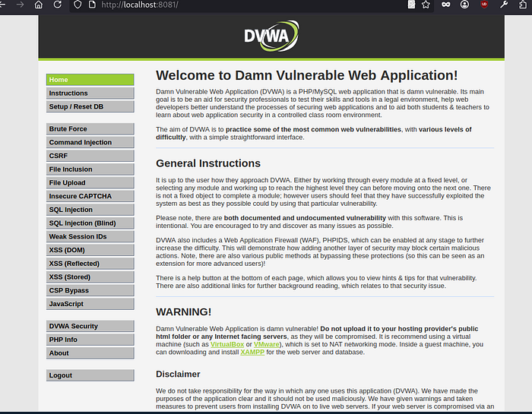
Task: Open the SQL Injection module
Action: pyautogui.click(x=90, y=210)
